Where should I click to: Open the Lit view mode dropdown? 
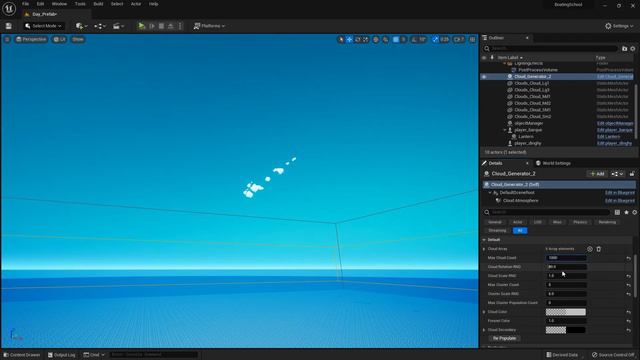60,40
